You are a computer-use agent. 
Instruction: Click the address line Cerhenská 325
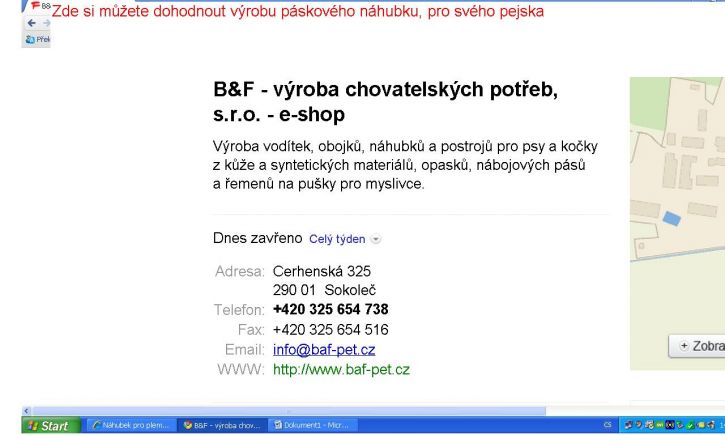click(322, 271)
